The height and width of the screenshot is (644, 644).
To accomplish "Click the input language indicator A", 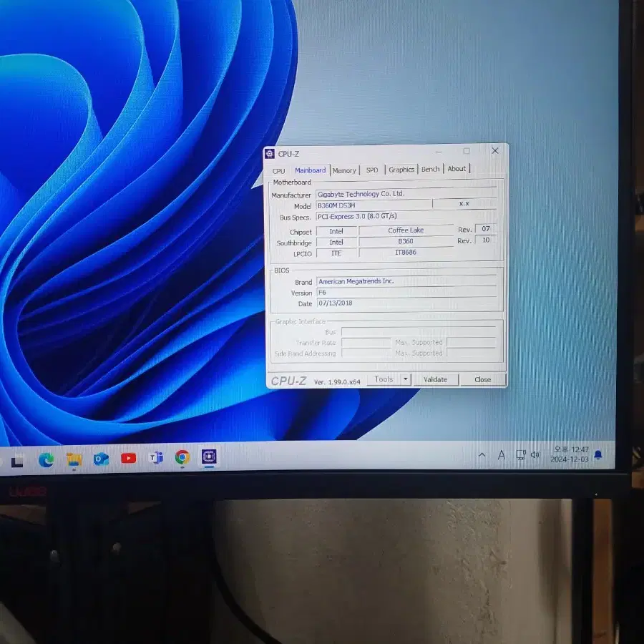I will point(502,454).
